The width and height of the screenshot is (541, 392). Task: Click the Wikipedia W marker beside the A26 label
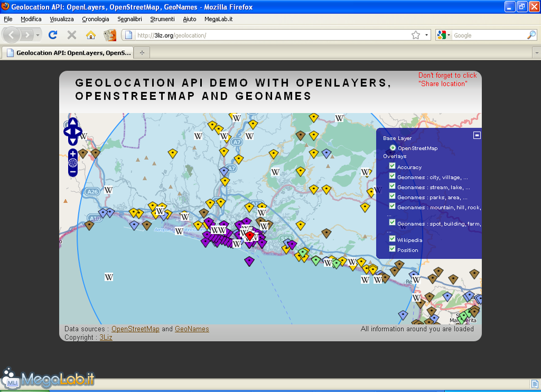(108, 190)
